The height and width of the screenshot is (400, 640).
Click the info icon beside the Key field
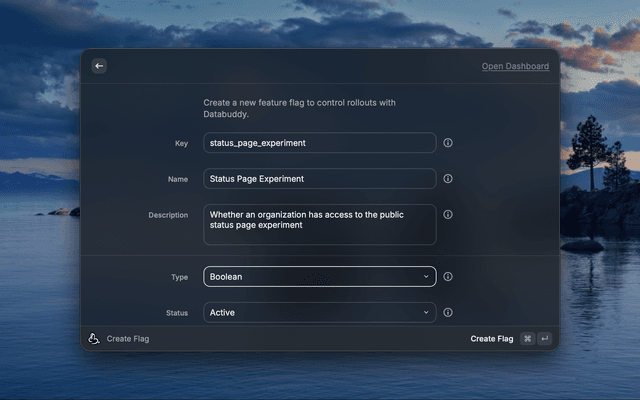pyautogui.click(x=448, y=143)
